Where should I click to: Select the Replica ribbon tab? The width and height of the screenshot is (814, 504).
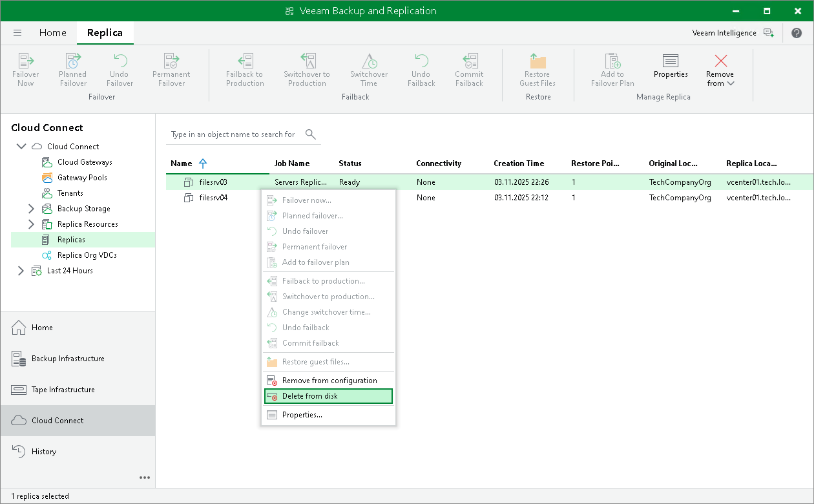[x=105, y=33]
